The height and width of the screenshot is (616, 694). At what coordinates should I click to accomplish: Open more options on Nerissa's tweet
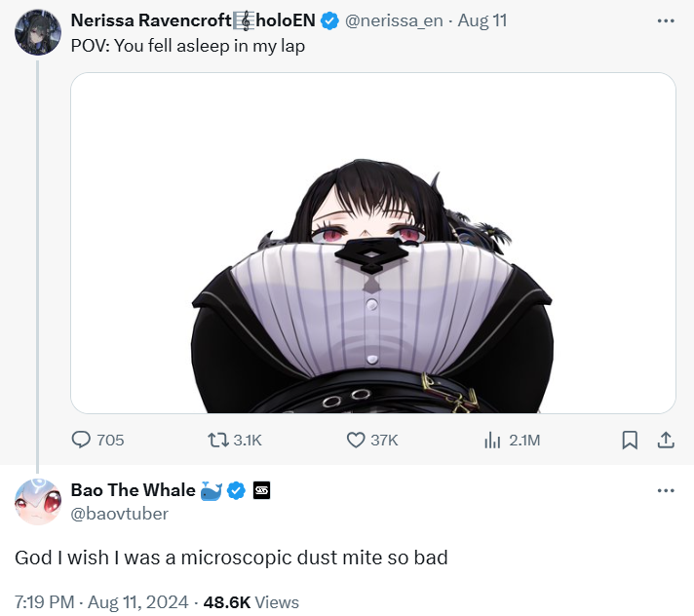coord(666,20)
